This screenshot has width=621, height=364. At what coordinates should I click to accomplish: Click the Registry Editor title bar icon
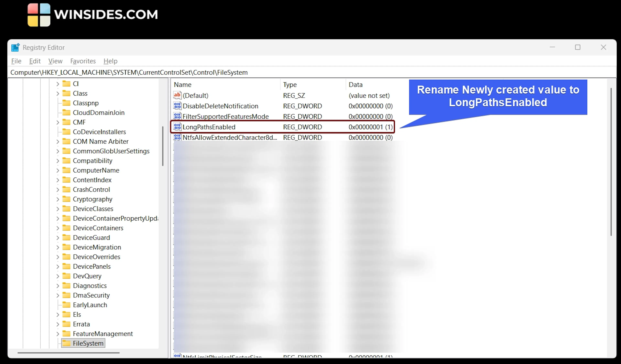[15, 47]
